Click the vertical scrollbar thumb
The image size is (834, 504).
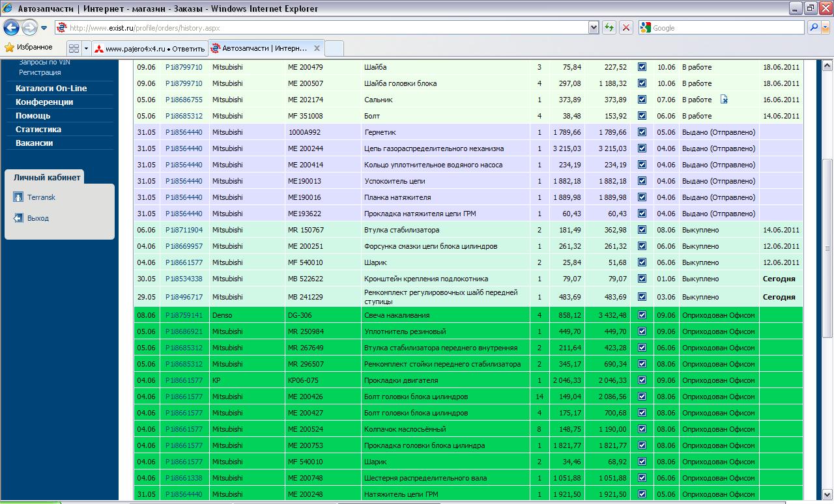pos(827,247)
